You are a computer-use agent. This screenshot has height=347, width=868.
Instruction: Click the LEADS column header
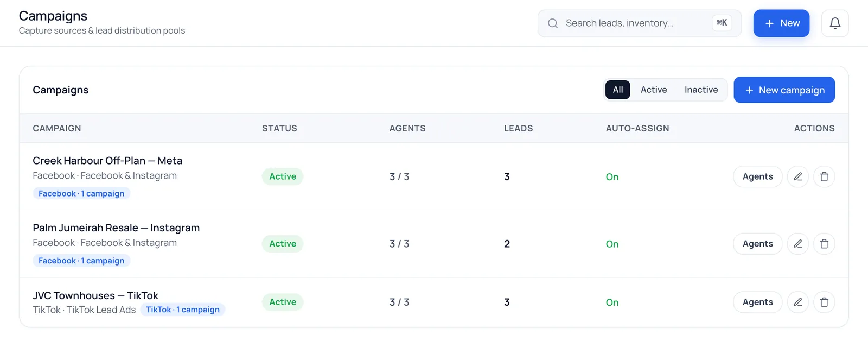click(518, 128)
